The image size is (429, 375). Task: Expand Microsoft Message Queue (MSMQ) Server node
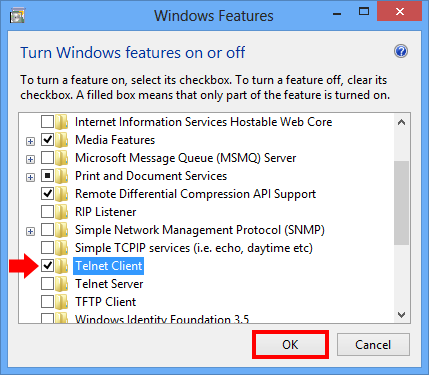[x=30, y=159]
